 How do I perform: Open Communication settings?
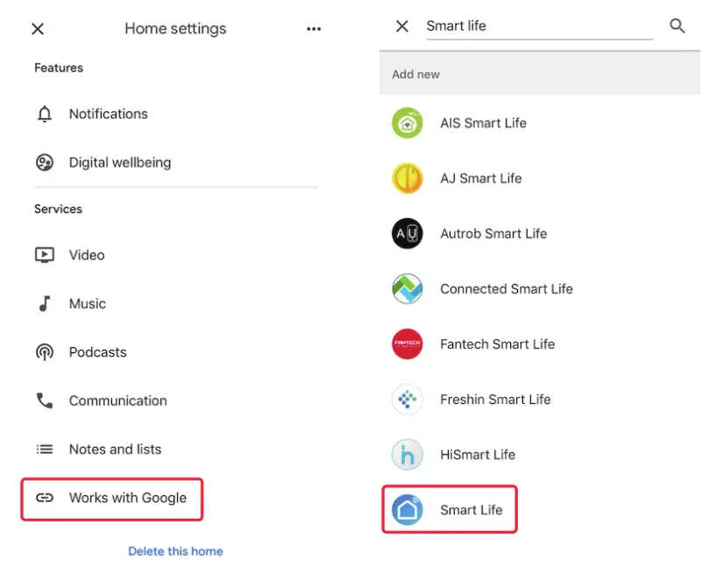click(x=117, y=400)
